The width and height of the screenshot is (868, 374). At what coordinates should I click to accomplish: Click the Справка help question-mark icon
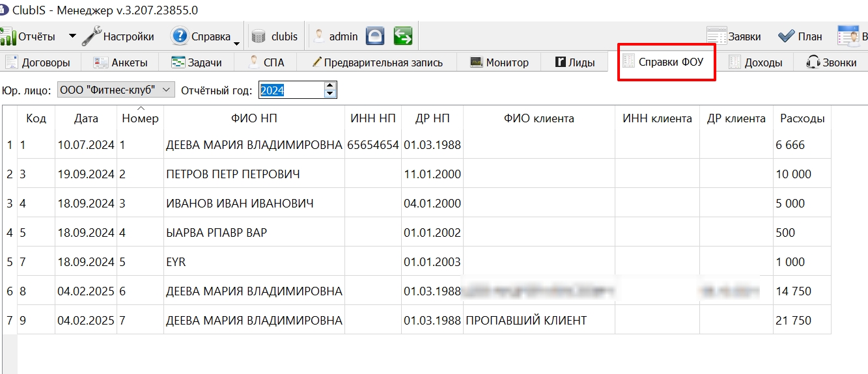[x=180, y=36]
